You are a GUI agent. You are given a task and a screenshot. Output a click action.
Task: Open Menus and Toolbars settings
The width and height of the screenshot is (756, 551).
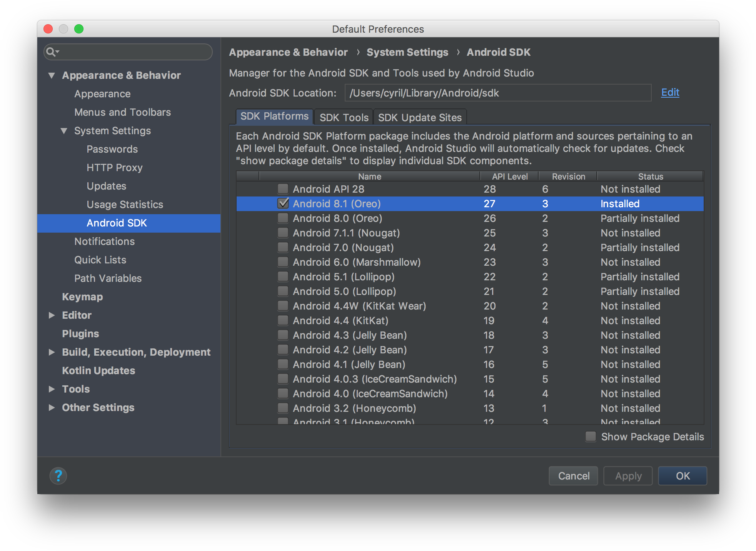point(122,112)
